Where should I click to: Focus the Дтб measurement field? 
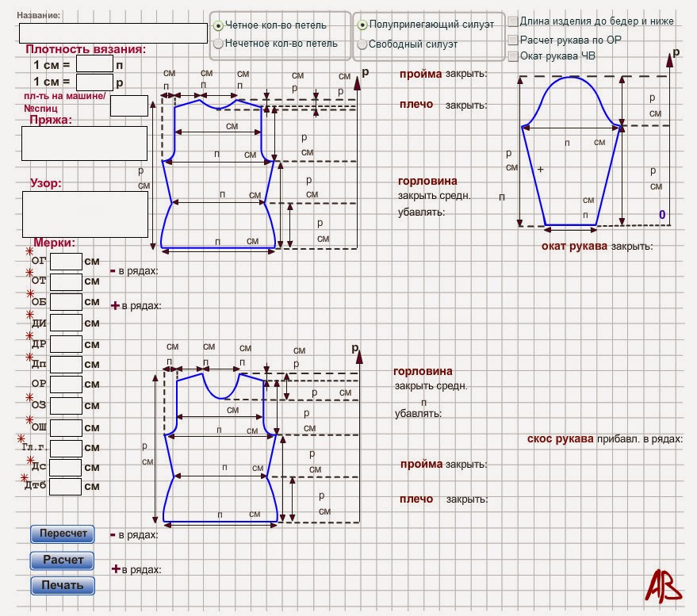[65, 487]
